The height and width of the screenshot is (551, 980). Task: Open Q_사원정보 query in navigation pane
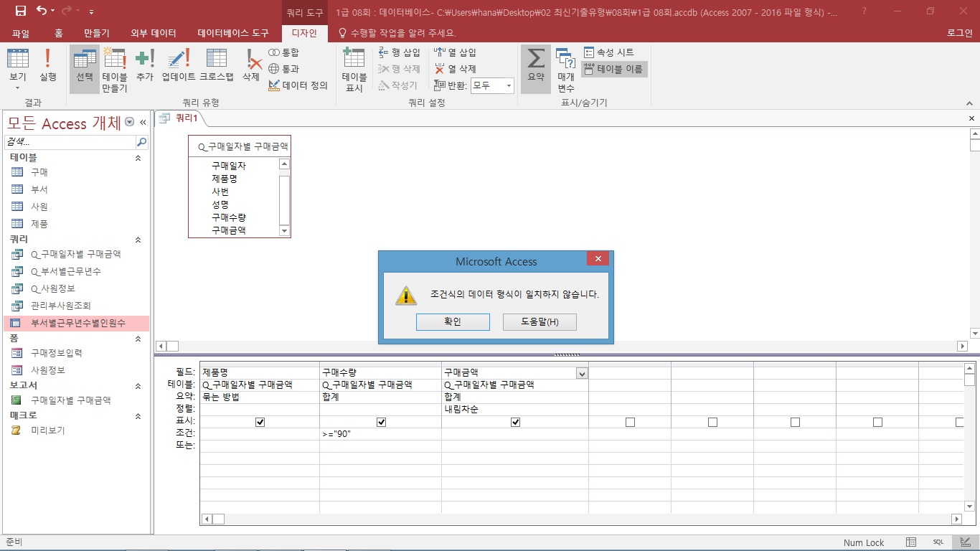(53, 288)
